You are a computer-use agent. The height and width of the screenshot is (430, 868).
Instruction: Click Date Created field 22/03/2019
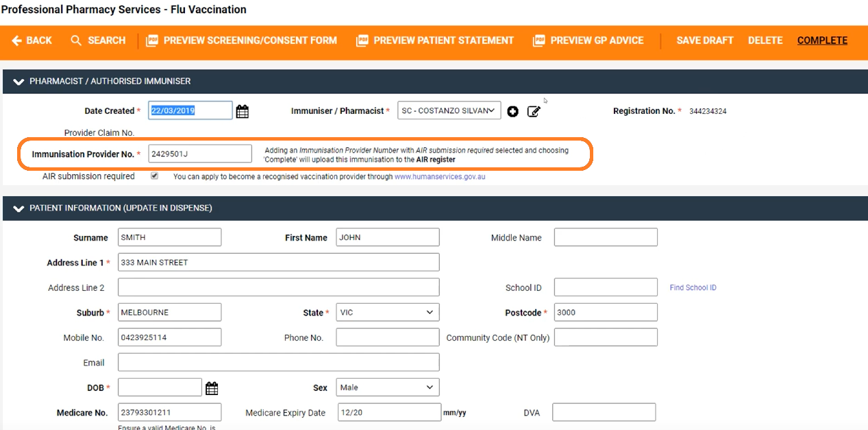click(x=190, y=110)
